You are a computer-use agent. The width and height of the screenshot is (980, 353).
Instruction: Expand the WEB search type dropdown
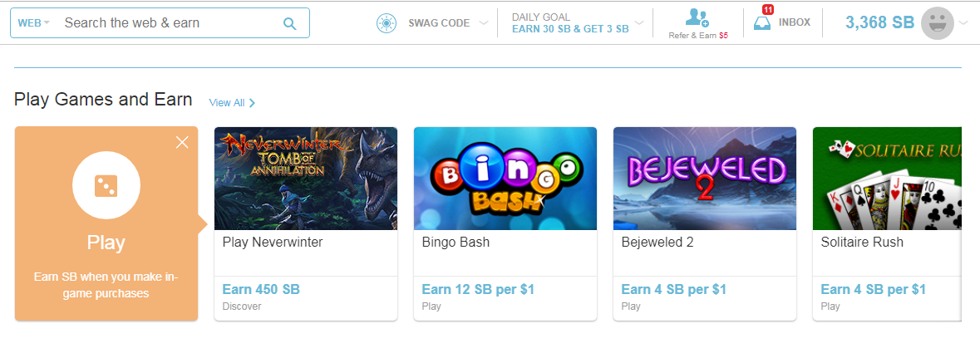(x=34, y=23)
